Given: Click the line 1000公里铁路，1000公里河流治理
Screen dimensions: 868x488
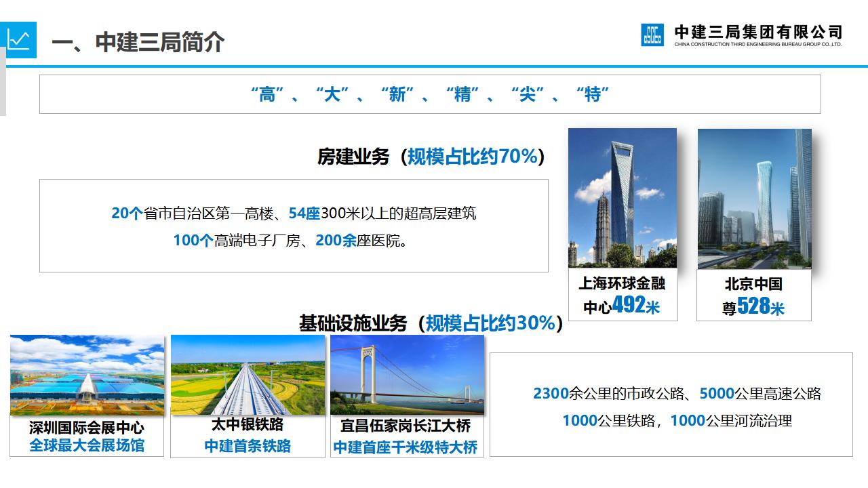Looking at the screenshot, I should coord(677,420).
